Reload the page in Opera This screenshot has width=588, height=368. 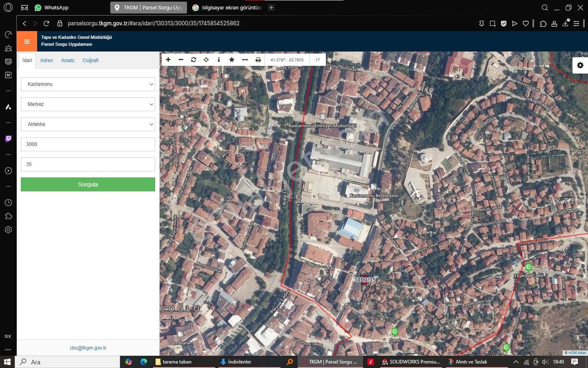coord(47,24)
